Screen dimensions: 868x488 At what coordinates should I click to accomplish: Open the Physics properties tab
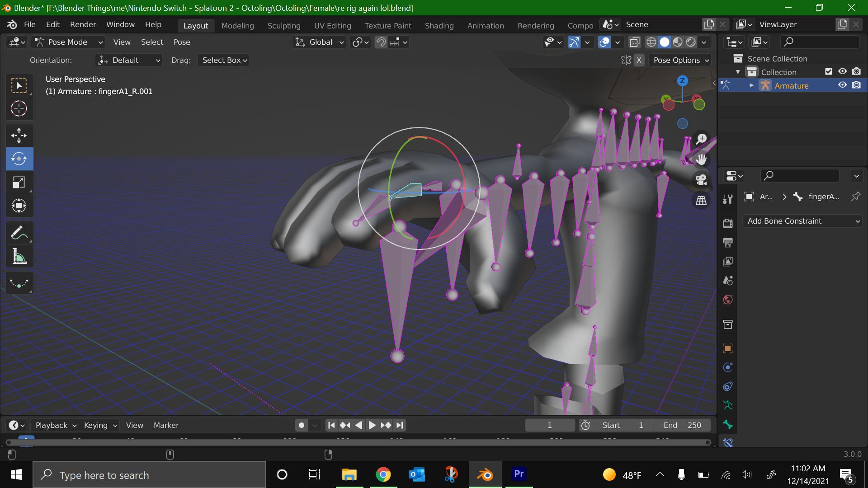[728, 367]
